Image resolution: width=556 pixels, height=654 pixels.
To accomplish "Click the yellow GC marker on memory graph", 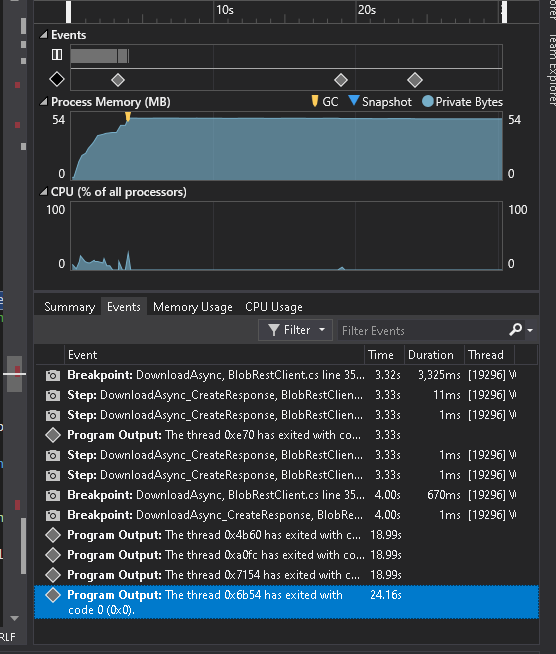I will coord(128,116).
